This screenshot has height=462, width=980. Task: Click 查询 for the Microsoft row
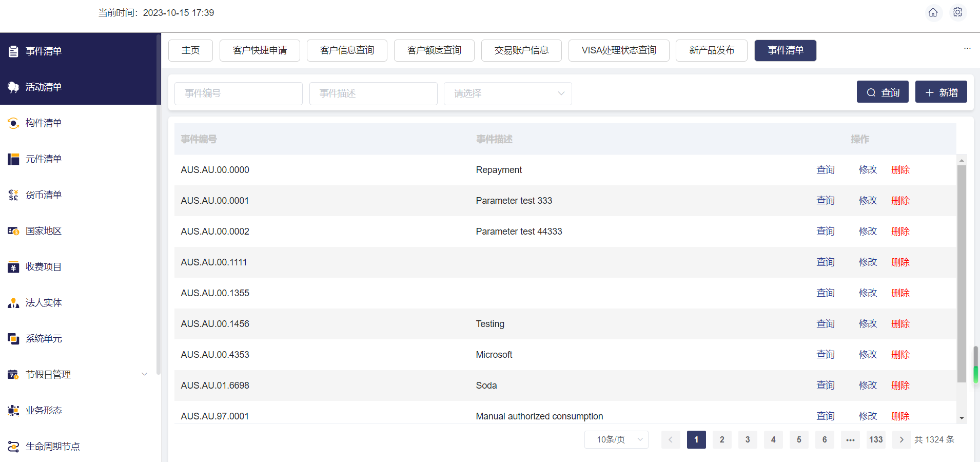coord(826,355)
